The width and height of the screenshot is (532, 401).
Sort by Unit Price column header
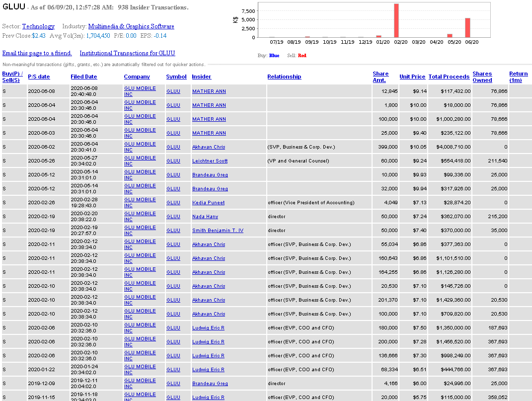click(x=412, y=77)
